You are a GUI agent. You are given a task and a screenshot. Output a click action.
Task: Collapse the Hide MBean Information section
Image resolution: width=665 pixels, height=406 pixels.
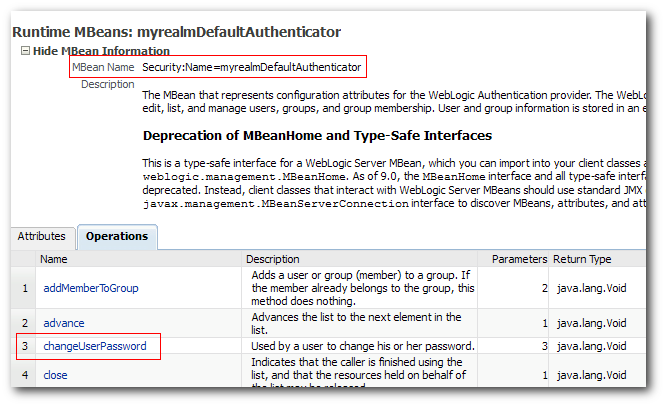pos(101,51)
